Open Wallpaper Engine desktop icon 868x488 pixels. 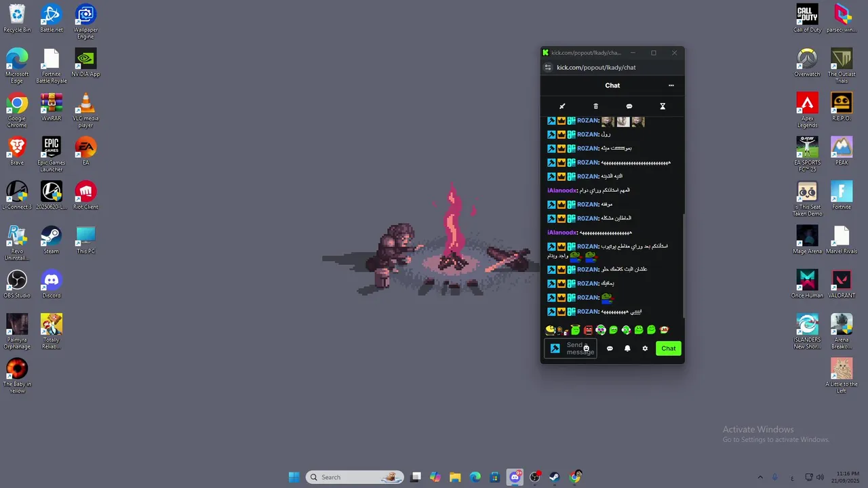point(85,22)
